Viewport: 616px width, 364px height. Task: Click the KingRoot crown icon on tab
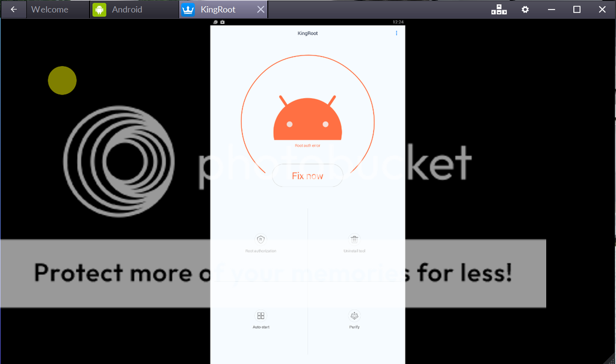[188, 10]
